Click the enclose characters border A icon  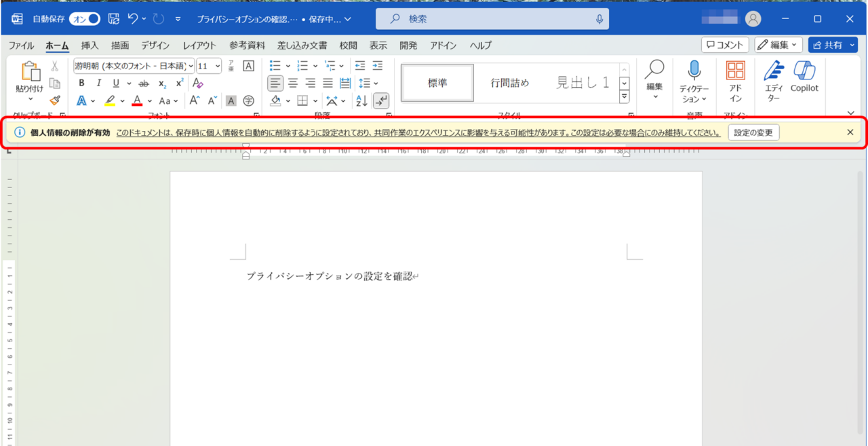click(248, 66)
